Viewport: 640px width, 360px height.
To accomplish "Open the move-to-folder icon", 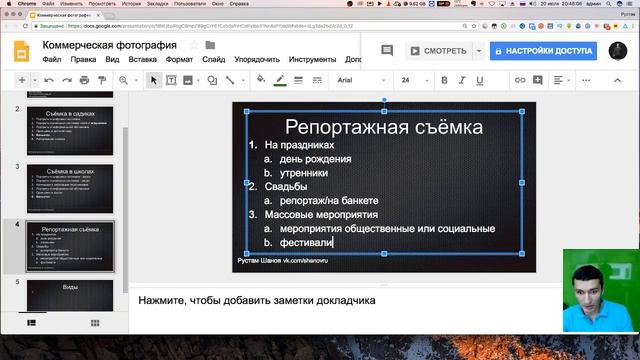I will tap(210, 45).
